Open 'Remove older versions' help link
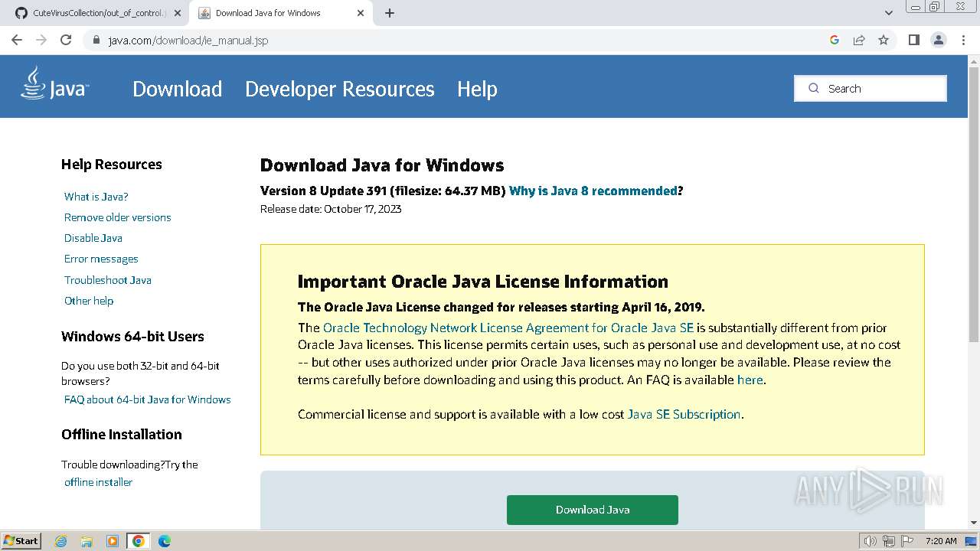Screen dimensions: 980x551 [x=118, y=217]
